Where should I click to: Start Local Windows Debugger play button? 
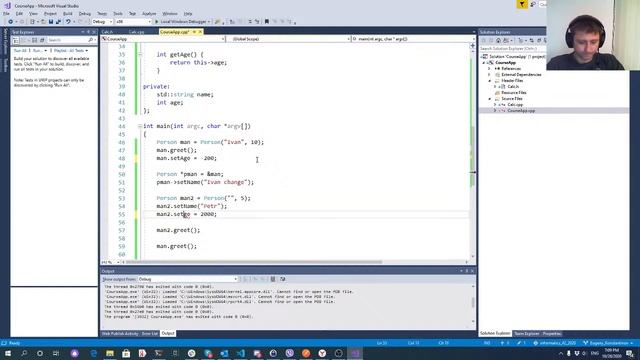[156, 22]
